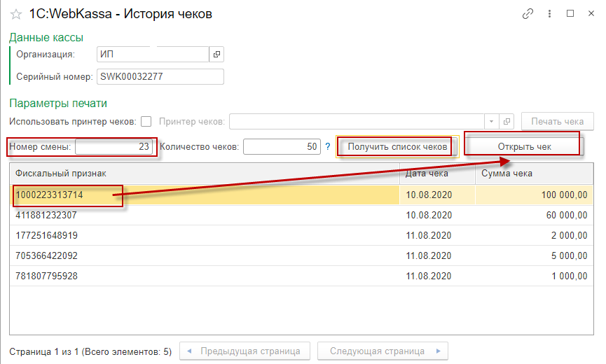Viewport: 606px width, 364px height.
Task: Sort by Сумма чека column header
Action: coord(534,174)
